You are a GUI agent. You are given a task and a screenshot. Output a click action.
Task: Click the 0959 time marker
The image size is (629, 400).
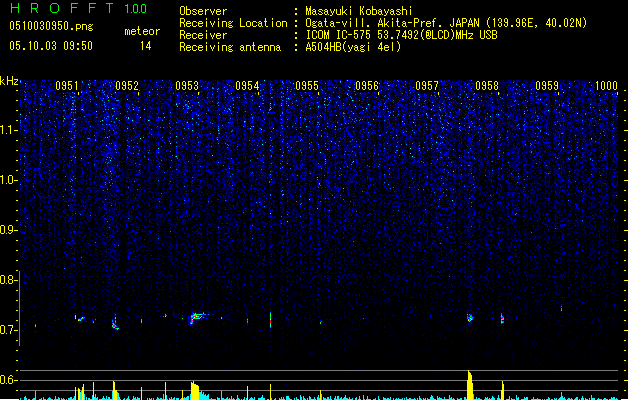[x=547, y=85]
